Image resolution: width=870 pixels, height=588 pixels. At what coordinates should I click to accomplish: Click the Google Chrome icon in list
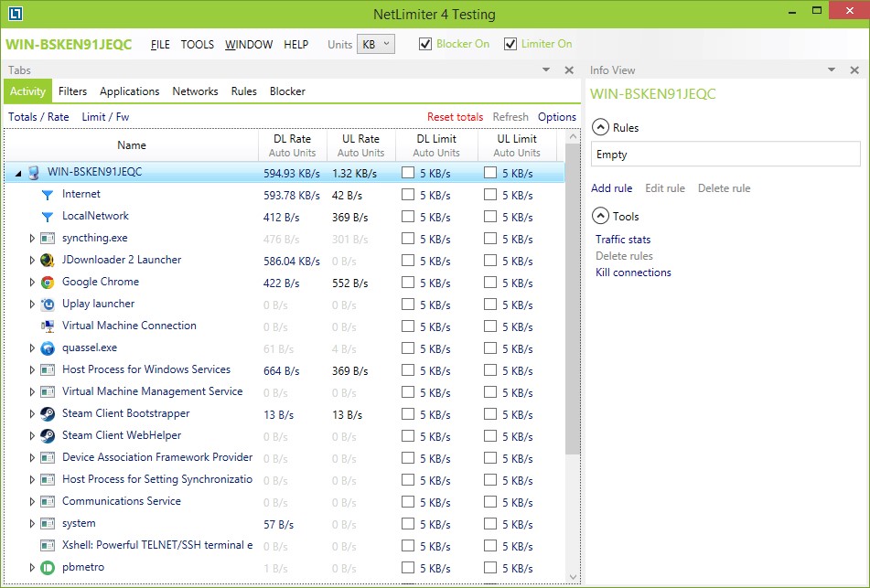[48, 283]
